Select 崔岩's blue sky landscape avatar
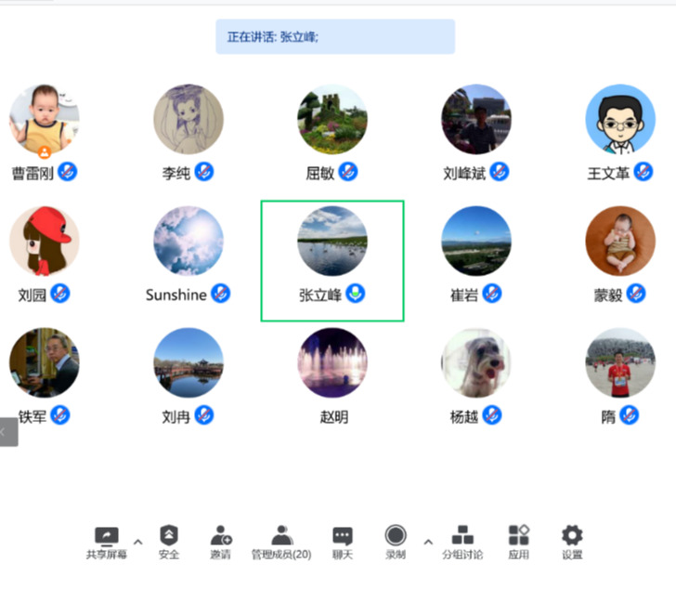This screenshot has width=676, height=616. 476,241
